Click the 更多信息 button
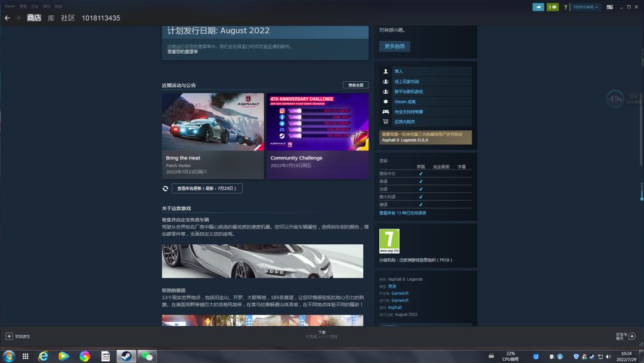644x363 pixels. tap(395, 46)
